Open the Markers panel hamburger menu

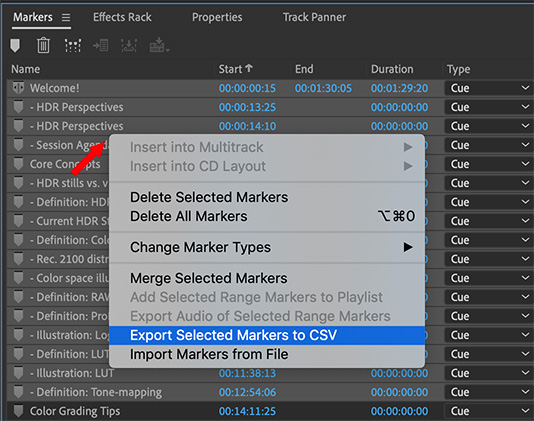click(x=66, y=17)
